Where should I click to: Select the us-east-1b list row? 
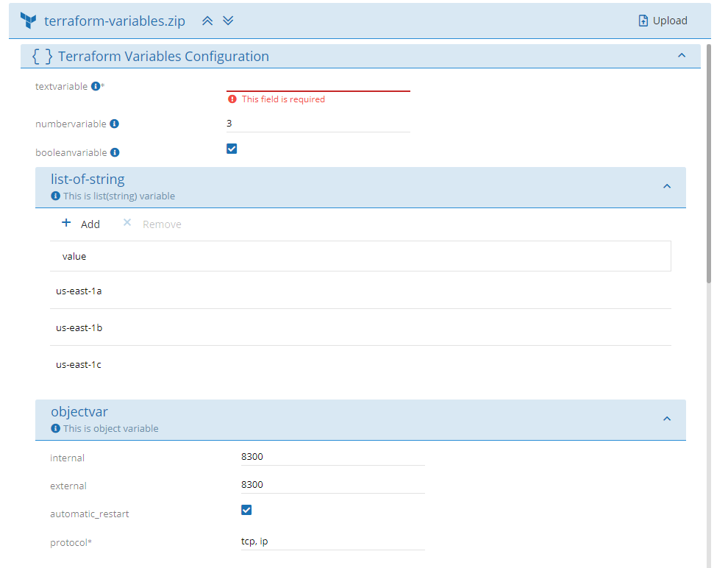coord(361,328)
